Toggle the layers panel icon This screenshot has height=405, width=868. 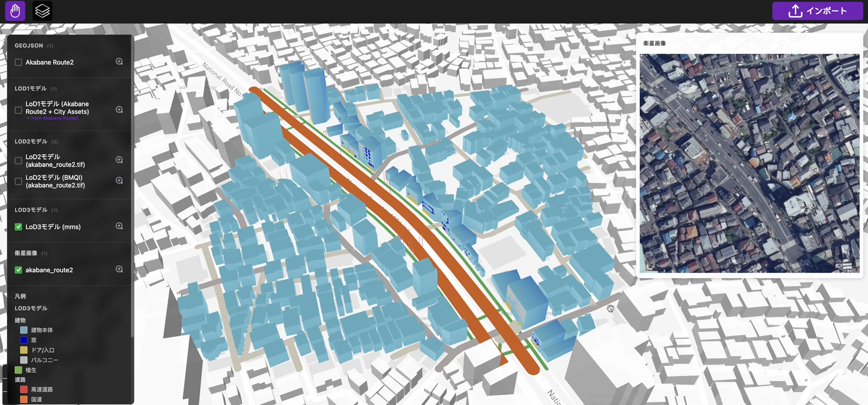click(42, 11)
